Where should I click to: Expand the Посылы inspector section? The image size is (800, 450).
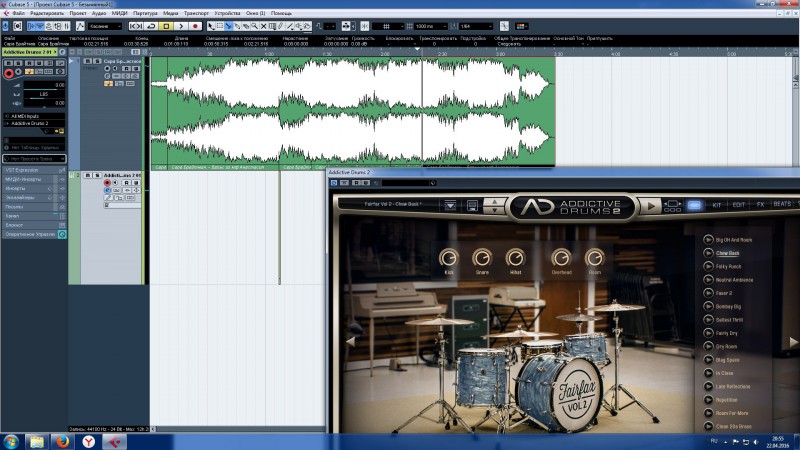(34, 207)
